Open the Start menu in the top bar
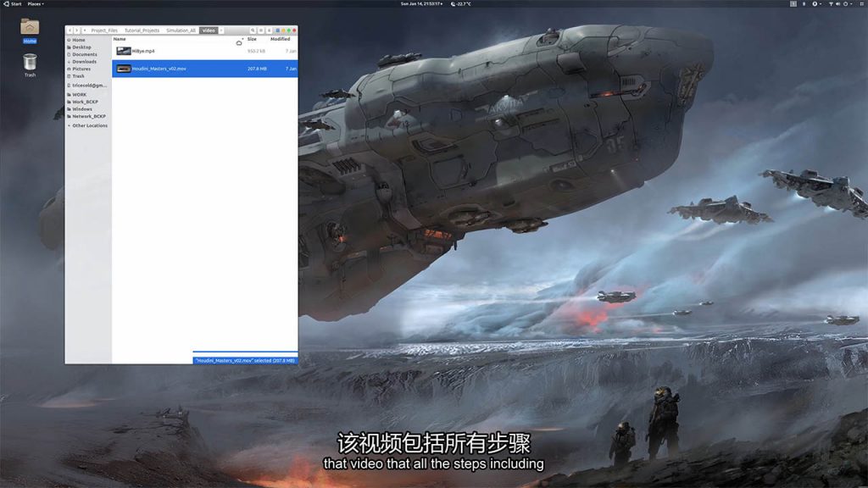This screenshot has height=488, width=868. 13,4
